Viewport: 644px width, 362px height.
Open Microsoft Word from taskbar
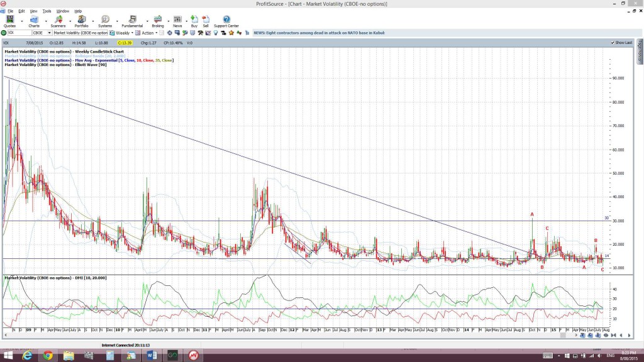pyautogui.click(x=152, y=356)
